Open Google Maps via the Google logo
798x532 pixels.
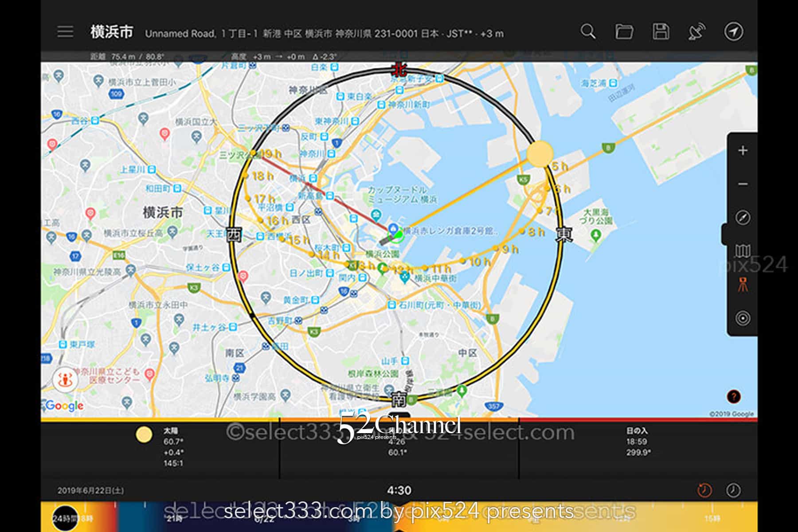pyautogui.click(x=64, y=405)
